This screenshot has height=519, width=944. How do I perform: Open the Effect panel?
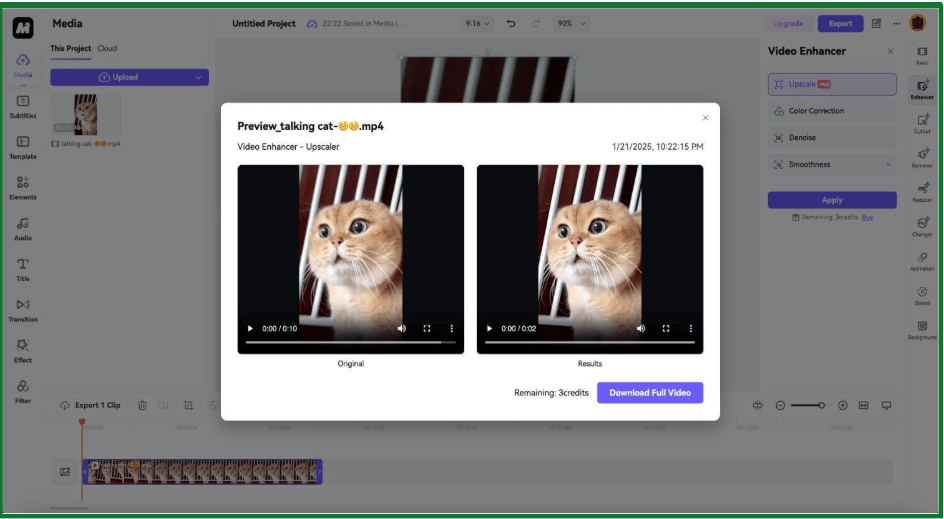point(23,352)
